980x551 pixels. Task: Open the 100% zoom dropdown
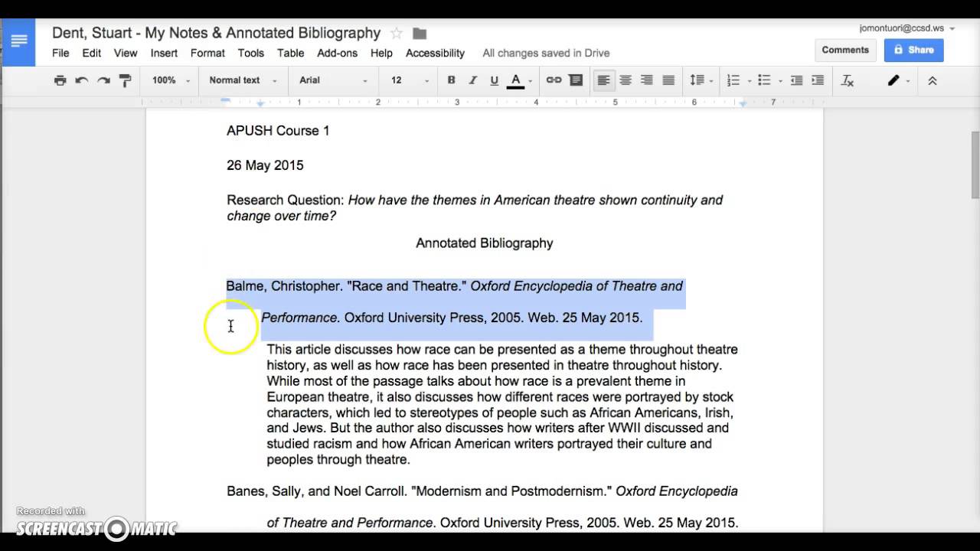pyautogui.click(x=171, y=80)
